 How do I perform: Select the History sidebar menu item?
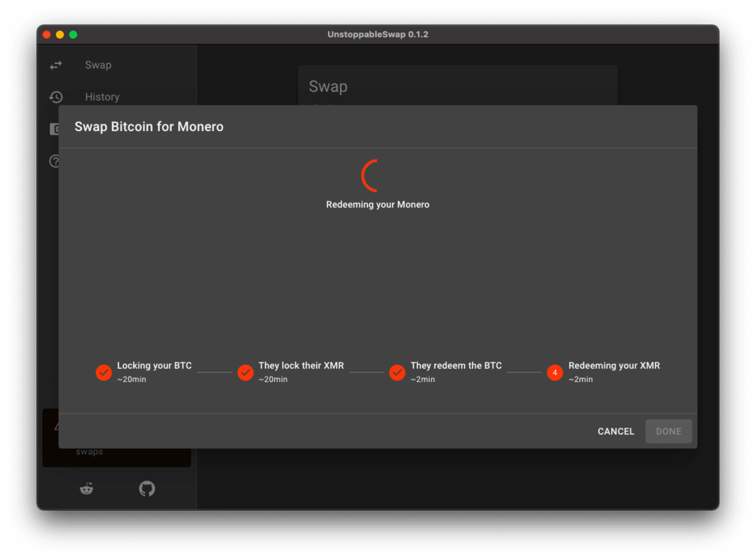117,97
